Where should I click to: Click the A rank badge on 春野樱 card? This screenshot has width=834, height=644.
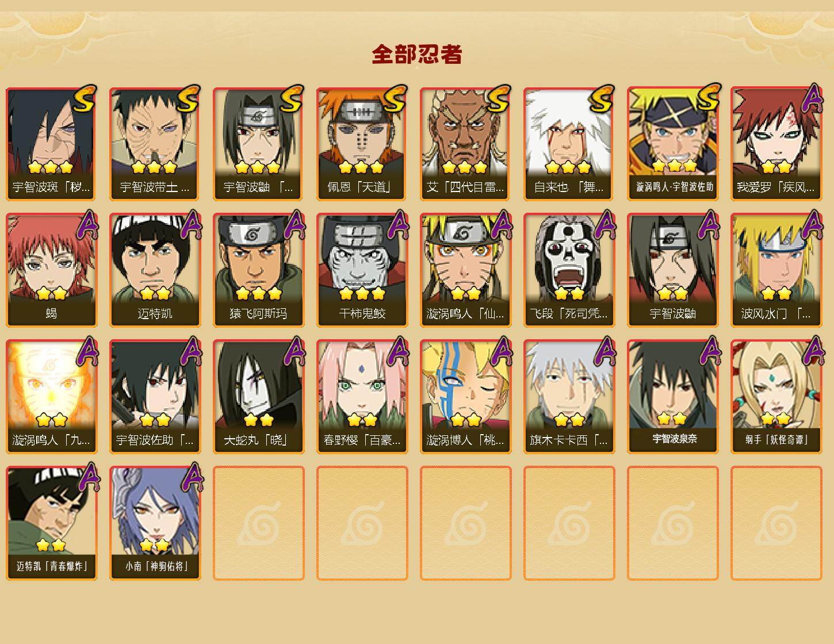(x=397, y=351)
